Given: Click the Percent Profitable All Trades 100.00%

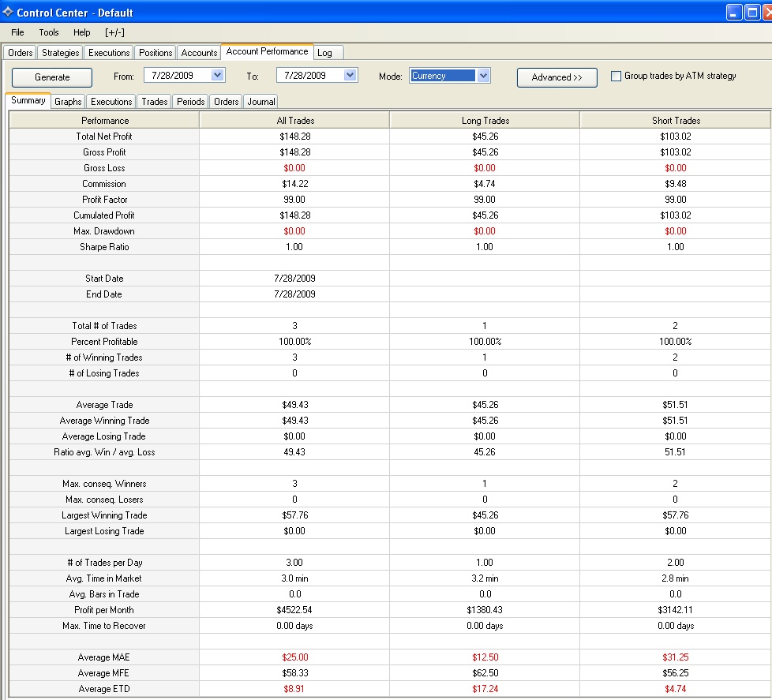Looking at the screenshot, I should pos(295,342).
